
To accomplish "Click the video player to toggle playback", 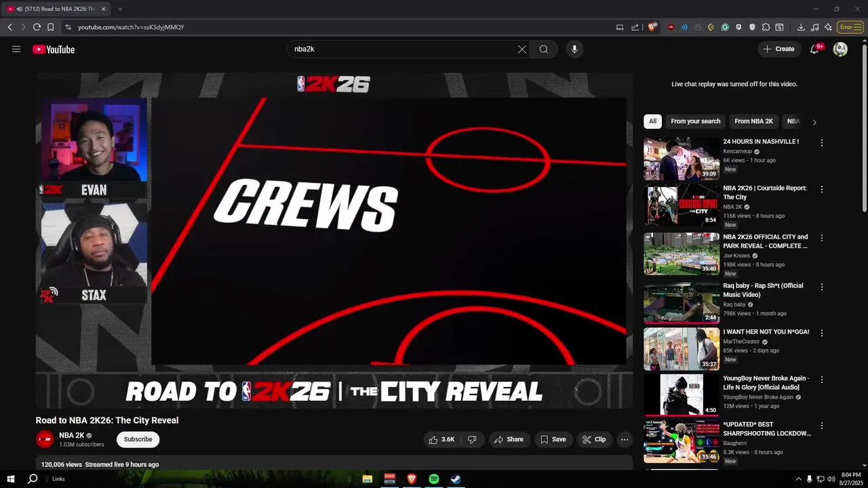I will click(334, 241).
